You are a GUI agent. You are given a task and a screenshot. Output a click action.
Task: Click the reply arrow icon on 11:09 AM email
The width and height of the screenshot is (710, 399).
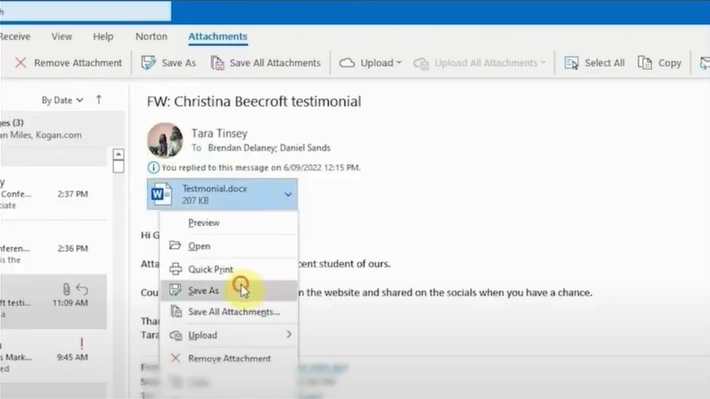[x=82, y=289]
